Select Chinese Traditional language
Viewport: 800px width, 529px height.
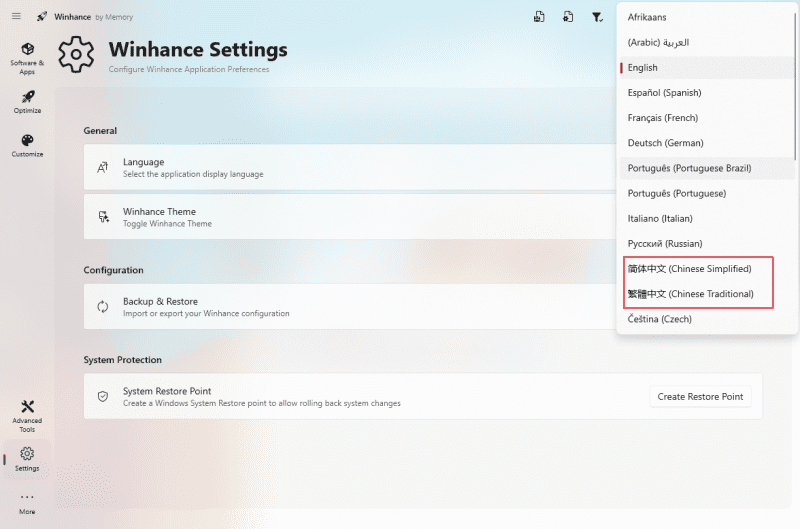pyautogui.click(x=706, y=294)
